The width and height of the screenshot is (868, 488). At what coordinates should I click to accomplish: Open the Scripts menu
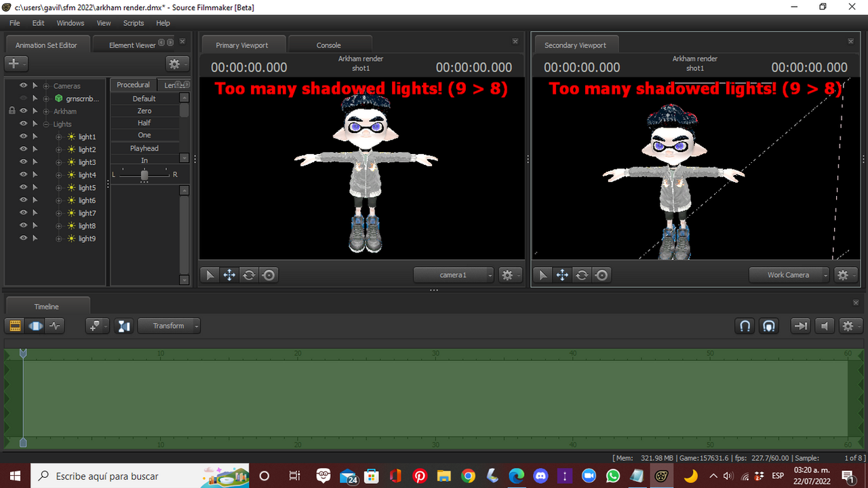tap(134, 23)
